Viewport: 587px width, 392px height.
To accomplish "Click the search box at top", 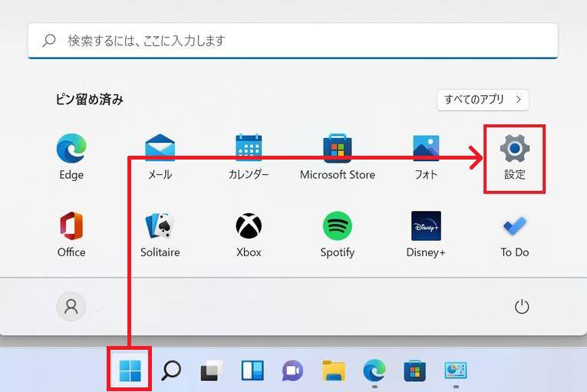I will tap(292, 41).
